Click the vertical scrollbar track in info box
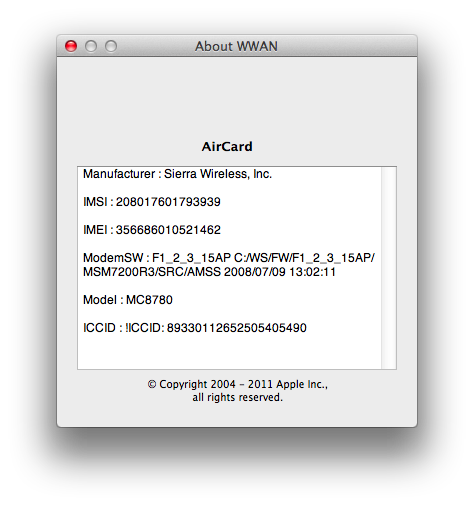The width and height of the screenshot is (474, 506). point(389,268)
